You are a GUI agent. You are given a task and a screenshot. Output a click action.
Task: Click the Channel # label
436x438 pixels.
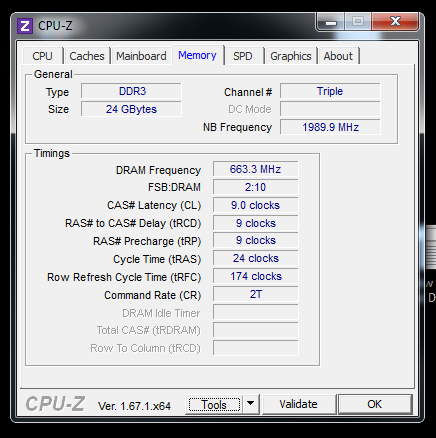248,92
